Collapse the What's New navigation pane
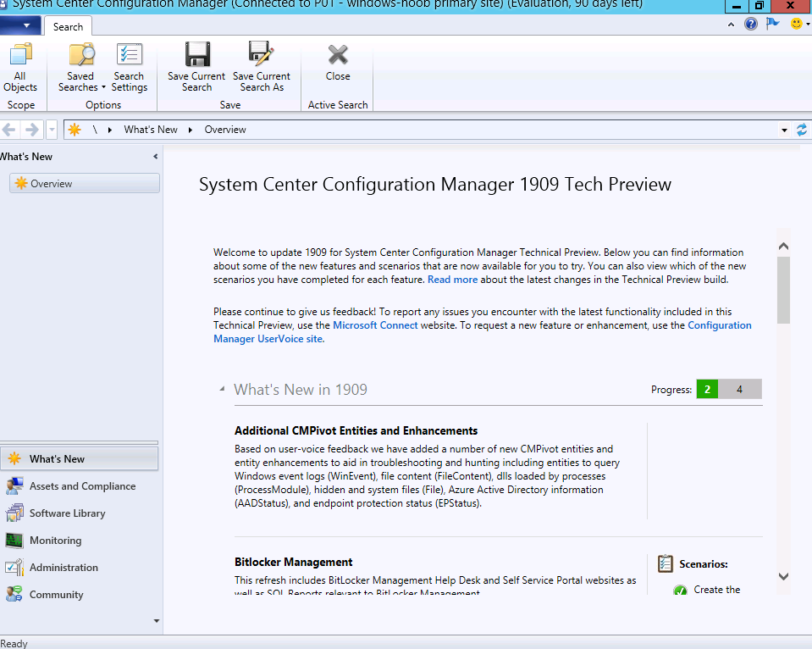812x649 pixels. 155,157
